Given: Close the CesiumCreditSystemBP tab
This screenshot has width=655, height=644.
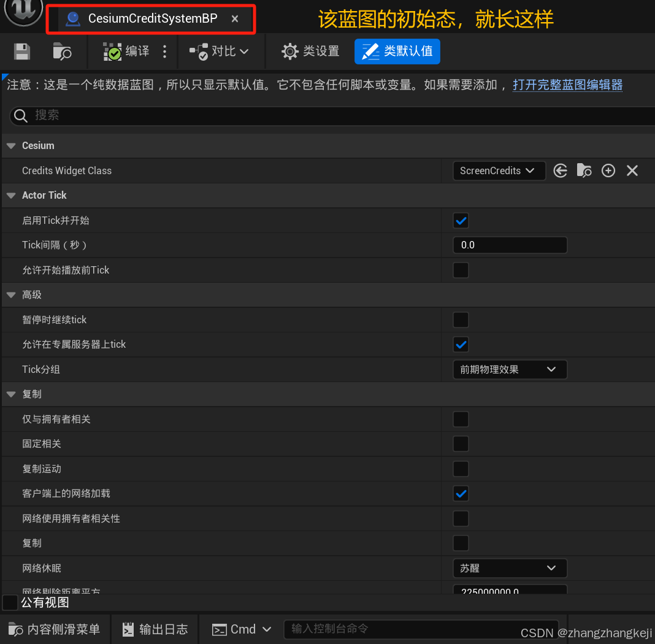Looking at the screenshot, I should point(235,19).
